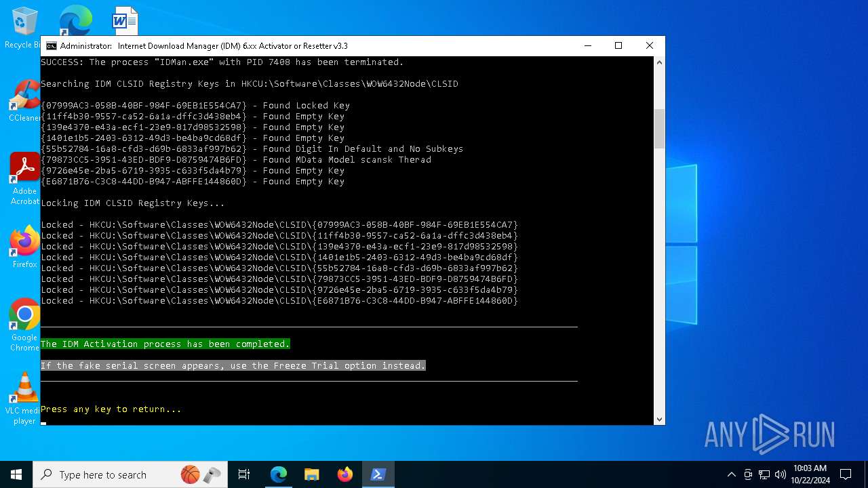Click the basketball icon in the search box
The image size is (868, 488).
(190, 474)
